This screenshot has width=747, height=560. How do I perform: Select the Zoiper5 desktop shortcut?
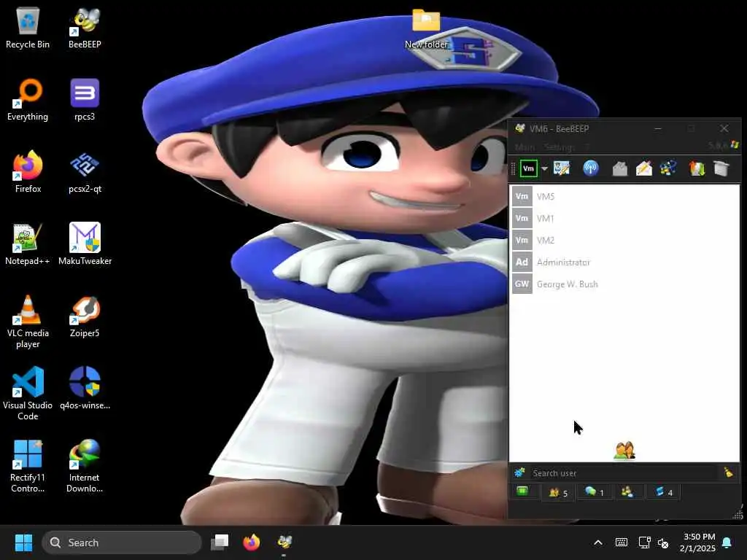[x=85, y=316]
